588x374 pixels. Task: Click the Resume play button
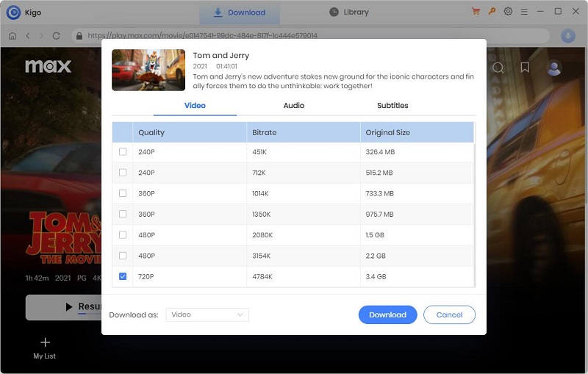(64, 307)
